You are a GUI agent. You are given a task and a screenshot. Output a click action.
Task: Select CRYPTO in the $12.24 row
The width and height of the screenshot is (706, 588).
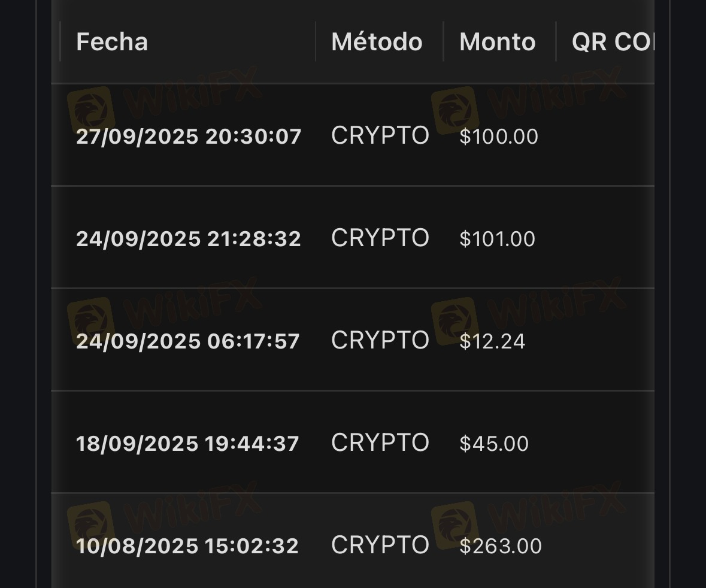tap(380, 341)
